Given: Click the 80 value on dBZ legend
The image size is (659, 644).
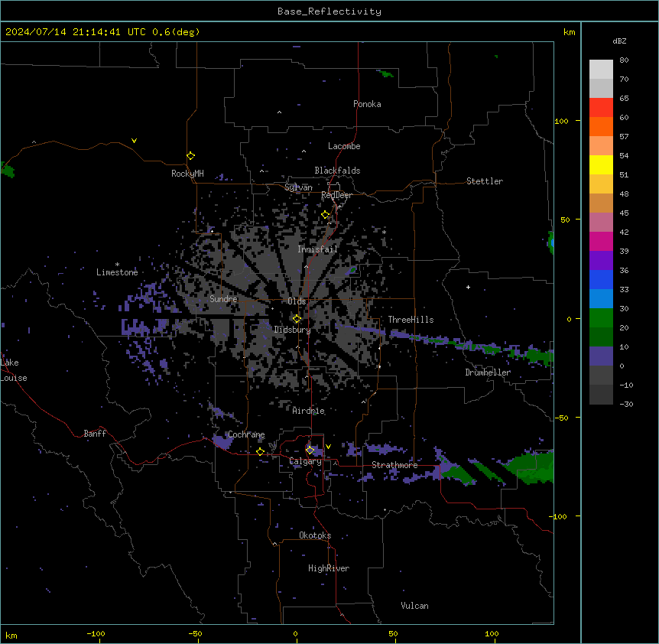Looking at the screenshot, I should 624,60.
